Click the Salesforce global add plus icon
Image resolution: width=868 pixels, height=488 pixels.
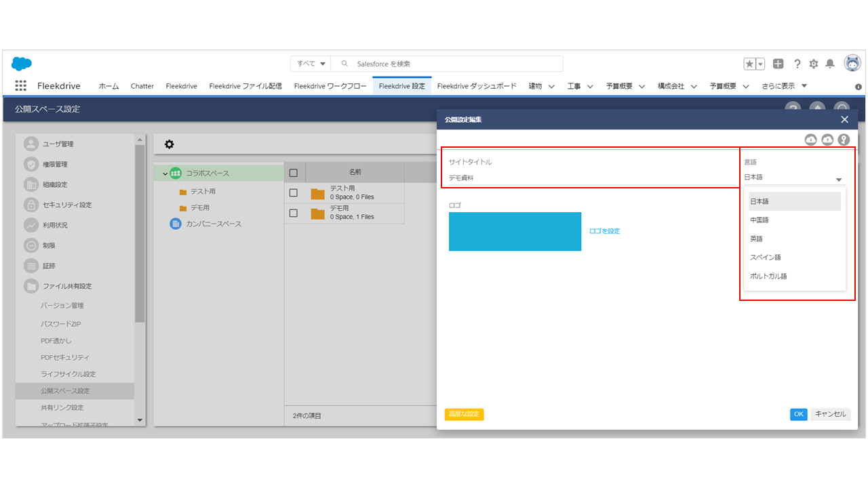778,64
